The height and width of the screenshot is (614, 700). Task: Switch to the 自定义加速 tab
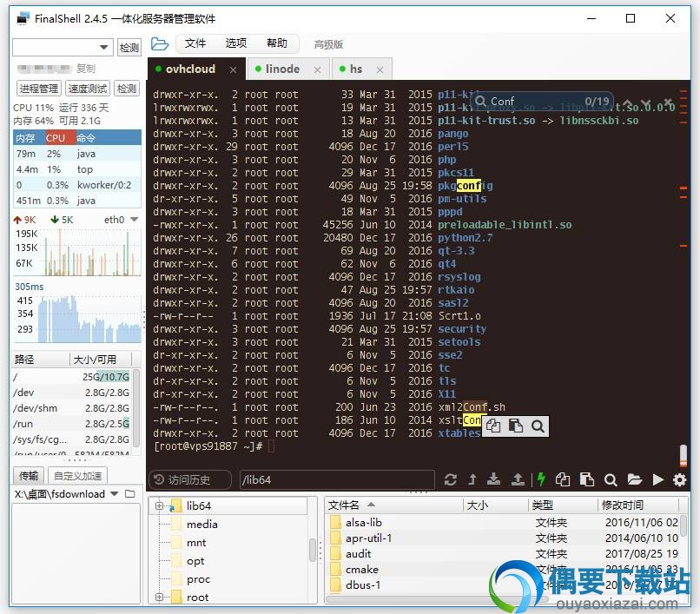[77, 476]
